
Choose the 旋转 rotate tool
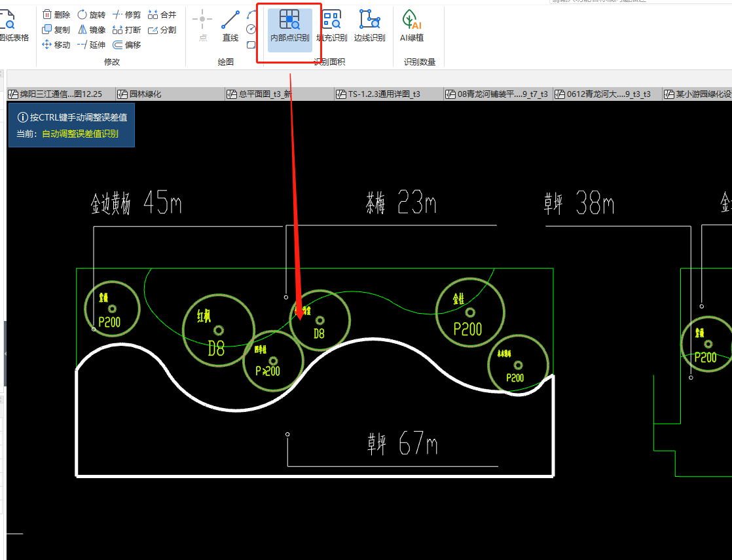(x=91, y=14)
